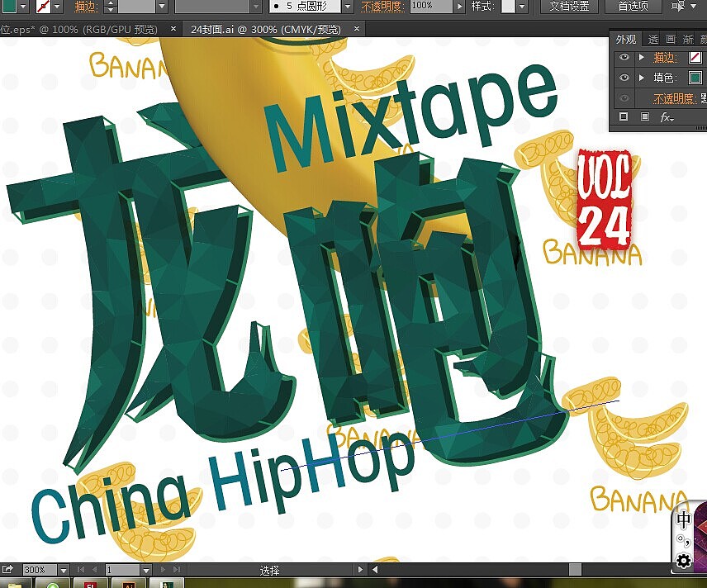Viewport: 707px width, 588px height.
Task: Click the 文档设置 (Document Setup) button
Action: [568, 7]
